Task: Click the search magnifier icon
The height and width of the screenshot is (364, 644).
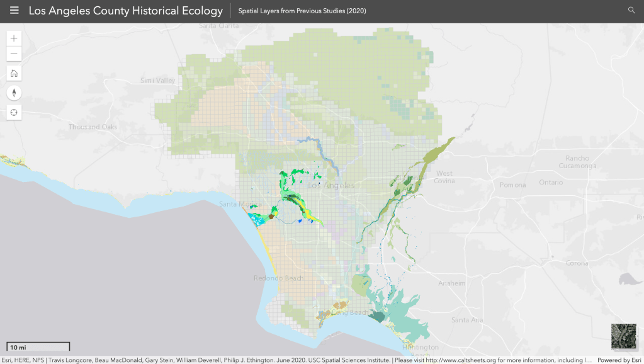Action: coord(631,11)
